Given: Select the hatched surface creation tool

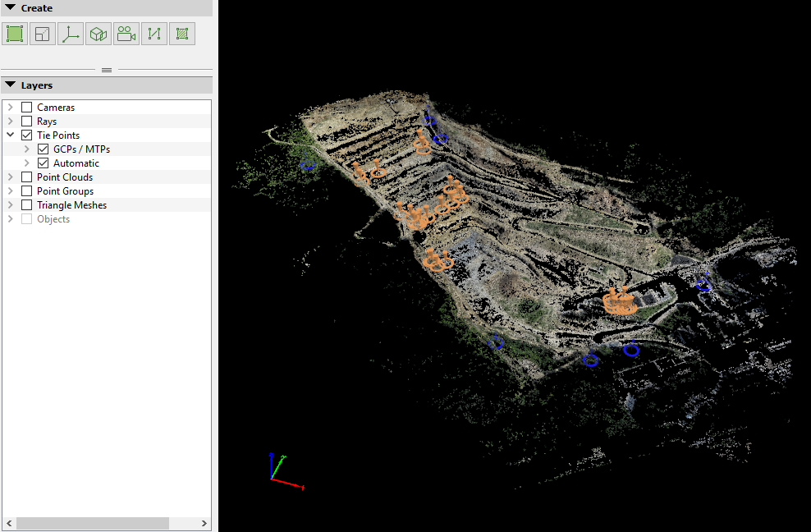Looking at the screenshot, I should 181,33.
